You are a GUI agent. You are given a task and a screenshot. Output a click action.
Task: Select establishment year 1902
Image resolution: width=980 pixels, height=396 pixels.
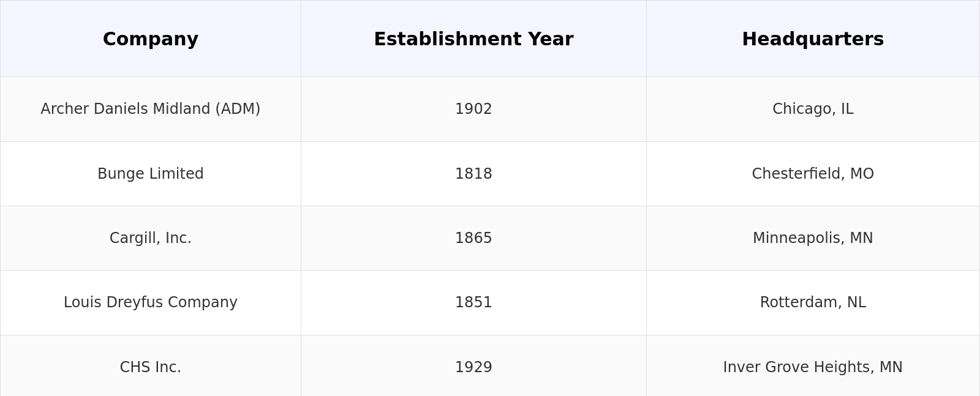473,109
